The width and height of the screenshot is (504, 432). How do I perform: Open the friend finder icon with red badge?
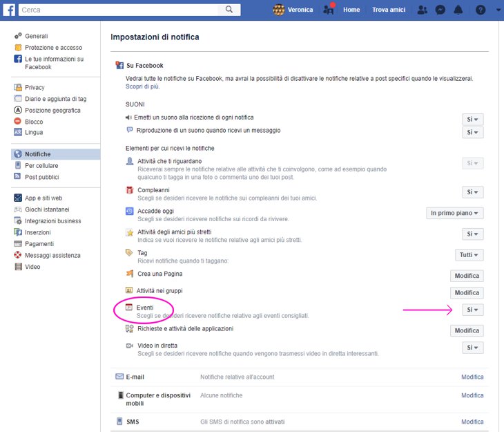click(x=329, y=10)
